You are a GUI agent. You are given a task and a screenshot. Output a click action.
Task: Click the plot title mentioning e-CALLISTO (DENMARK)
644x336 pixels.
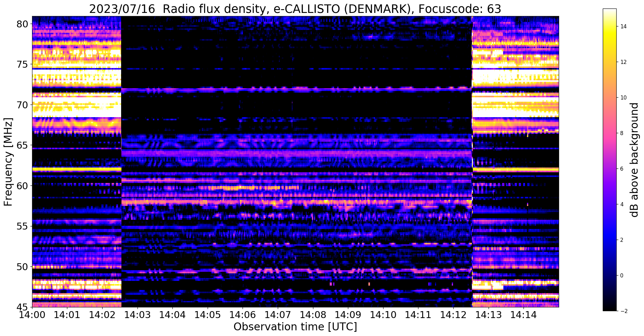(x=295, y=9)
